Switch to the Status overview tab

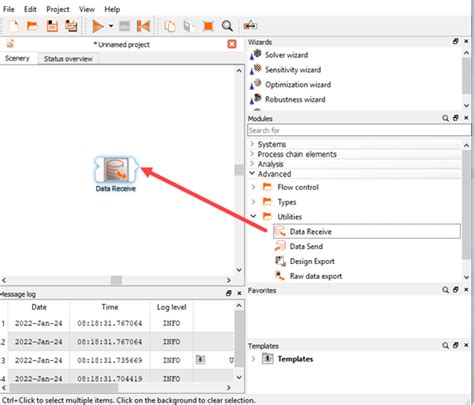pos(68,59)
